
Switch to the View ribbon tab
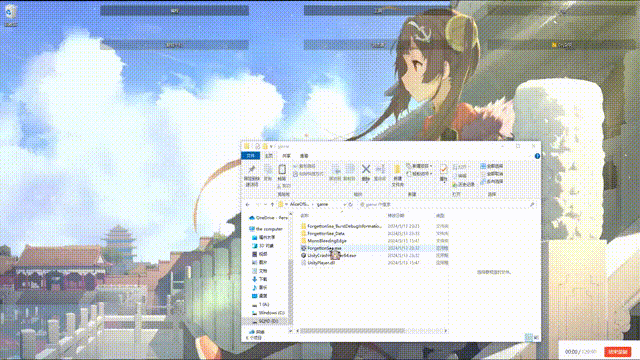pos(304,156)
